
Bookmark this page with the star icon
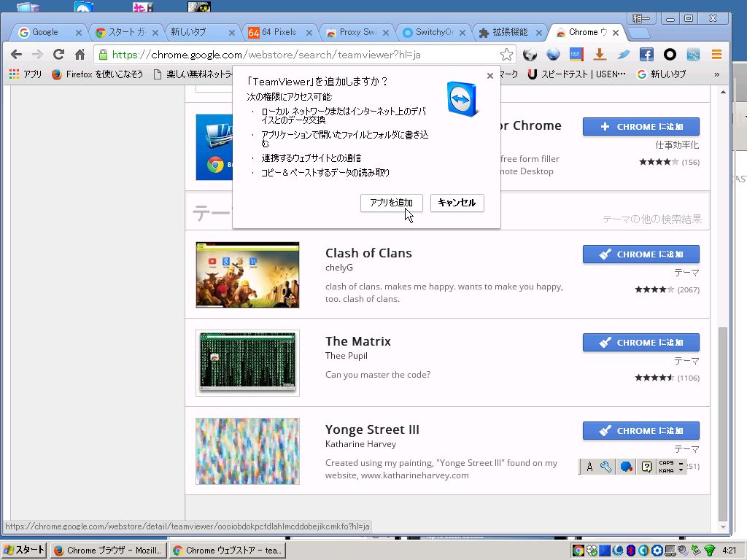coord(506,55)
